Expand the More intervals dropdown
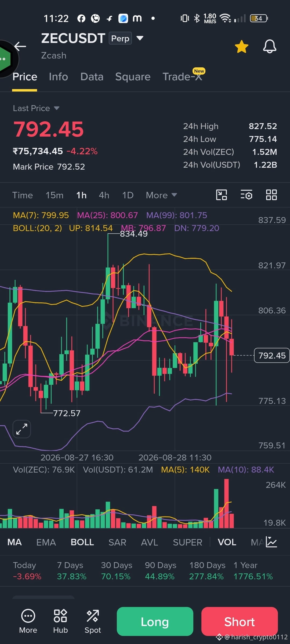Image resolution: width=290 pixels, height=644 pixels. pos(161,195)
